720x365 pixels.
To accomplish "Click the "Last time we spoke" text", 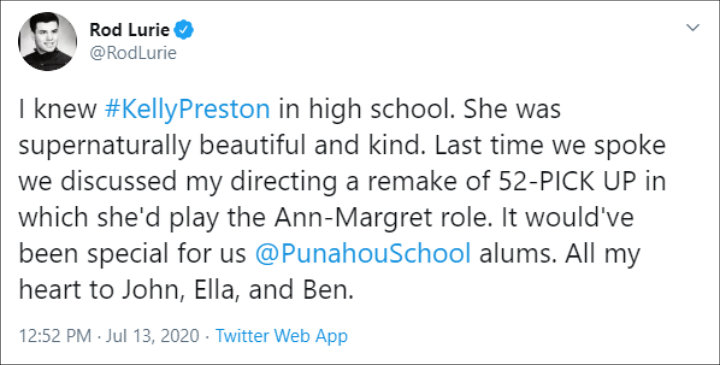I will [550, 146].
